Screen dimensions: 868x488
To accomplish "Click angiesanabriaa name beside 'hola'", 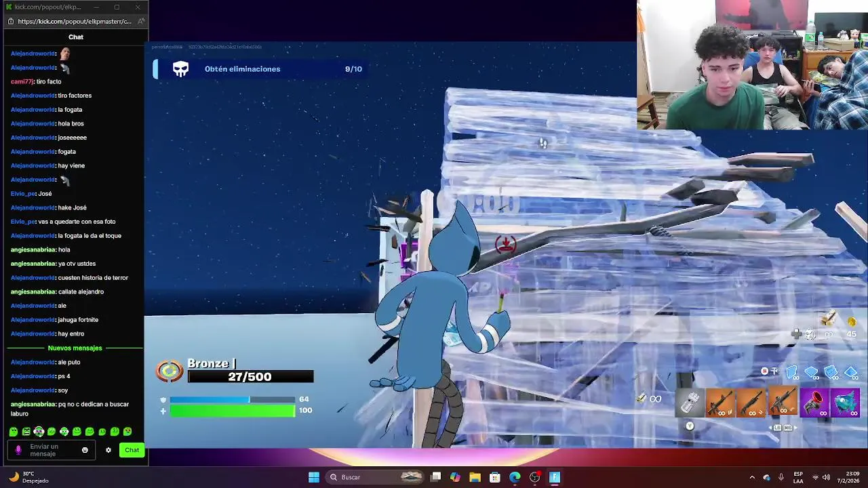I will coord(33,249).
